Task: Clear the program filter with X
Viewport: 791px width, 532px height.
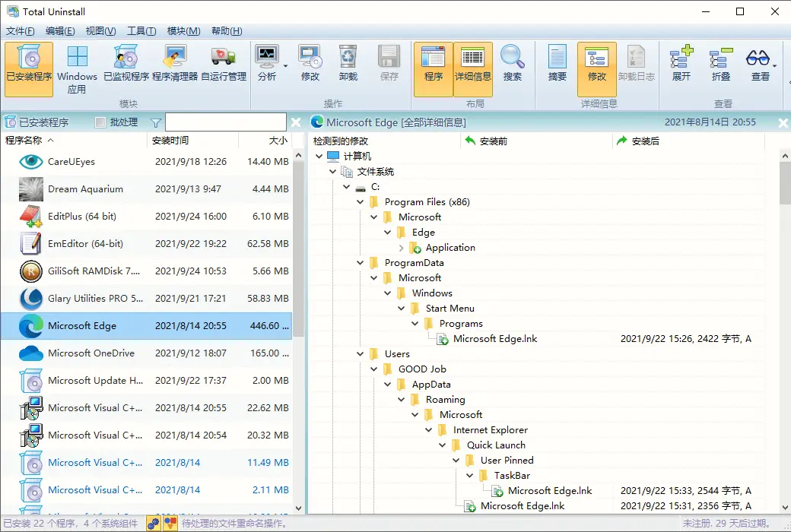Action: (x=296, y=122)
